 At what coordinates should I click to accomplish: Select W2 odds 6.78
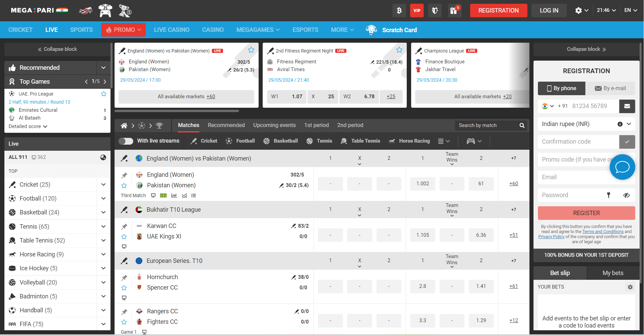359,97
